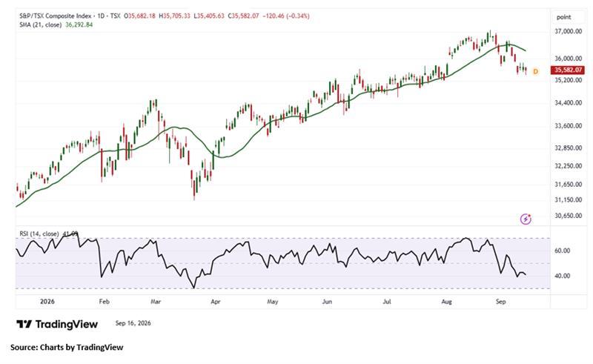The width and height of the screenshot is (593, 364).
Task: Click the 'point' unit label
Action: point(564,17)
